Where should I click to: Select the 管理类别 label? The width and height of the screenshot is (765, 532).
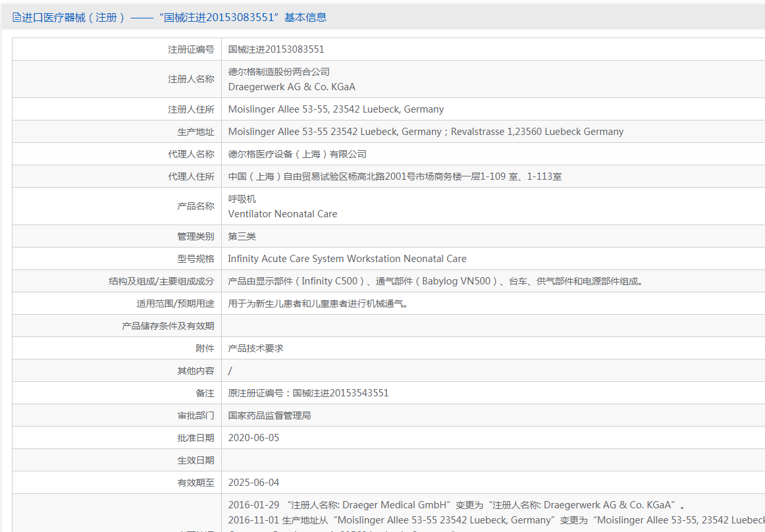[196, 237]
